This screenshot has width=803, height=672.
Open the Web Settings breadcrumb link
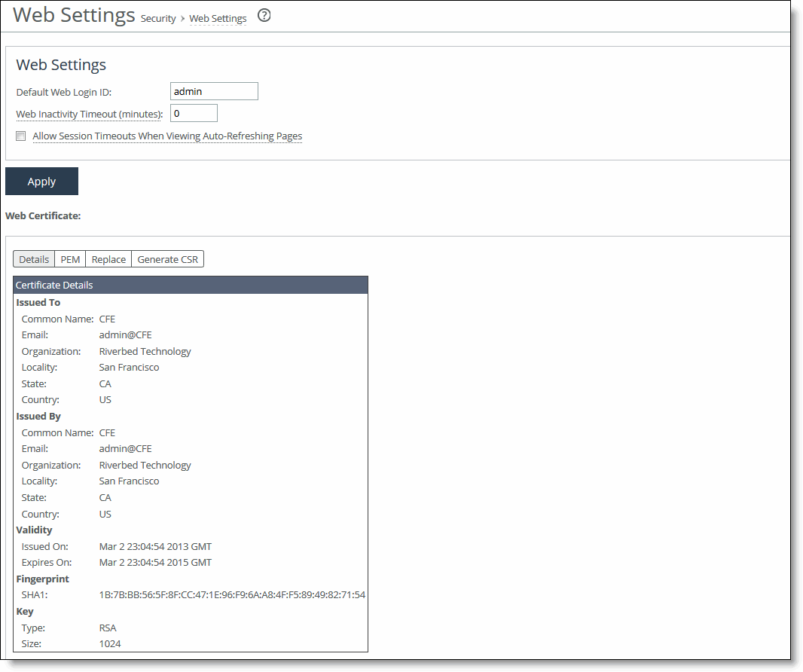tap(217, 19)
